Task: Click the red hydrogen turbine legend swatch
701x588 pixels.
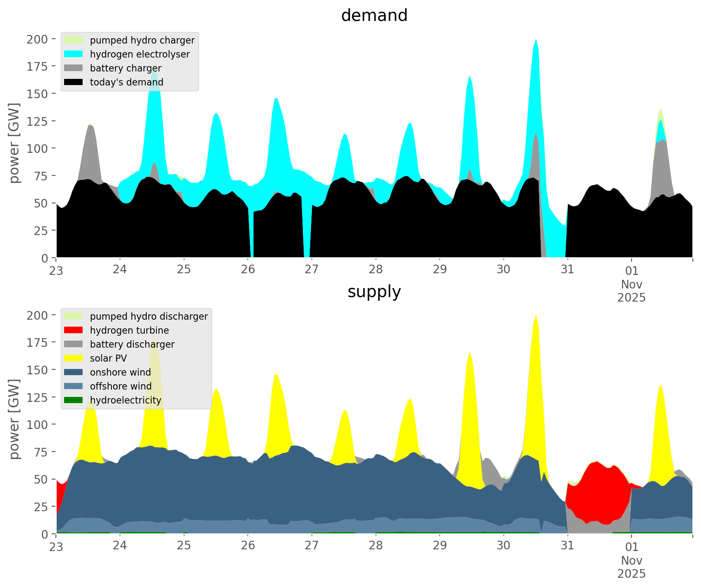Action: pos(73,330)
